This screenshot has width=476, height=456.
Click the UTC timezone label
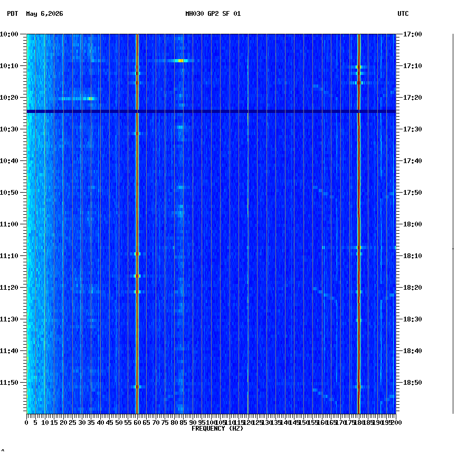point(403,14)
